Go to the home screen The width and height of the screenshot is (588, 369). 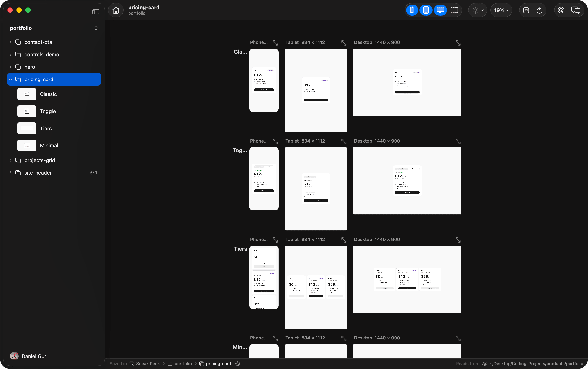pos(116,10)
